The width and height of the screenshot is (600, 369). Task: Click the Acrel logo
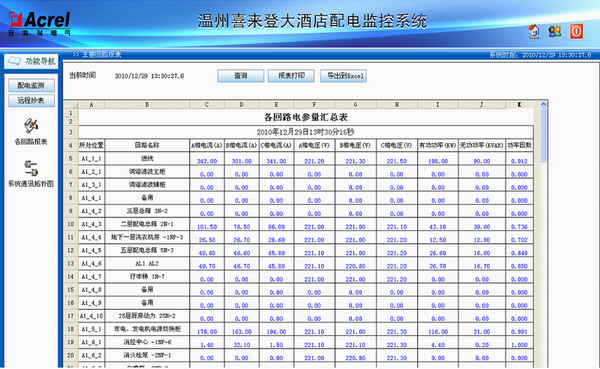click(x=39, y=24)
